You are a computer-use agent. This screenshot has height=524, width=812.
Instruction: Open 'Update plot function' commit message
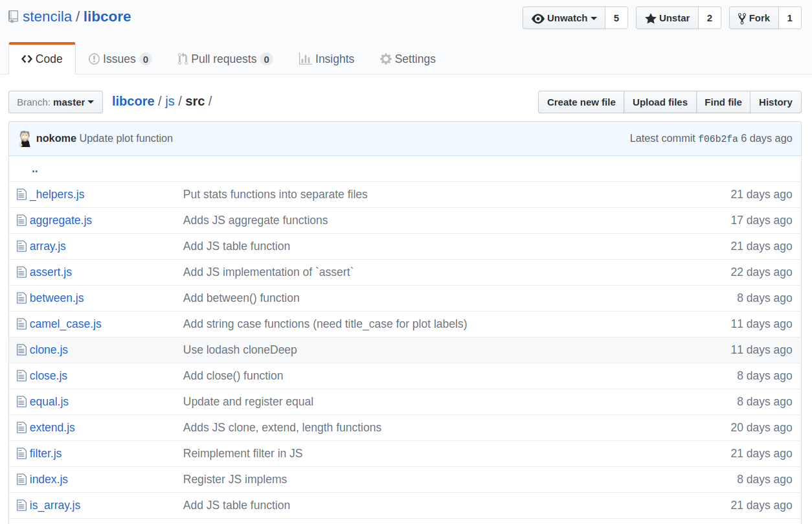[x=126, y=139]
